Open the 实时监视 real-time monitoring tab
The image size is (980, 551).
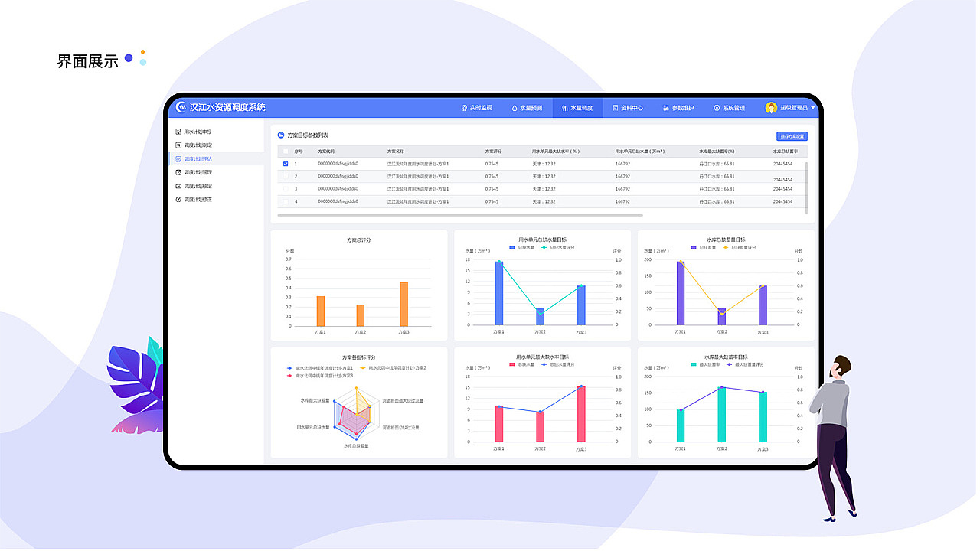point(477,108)
